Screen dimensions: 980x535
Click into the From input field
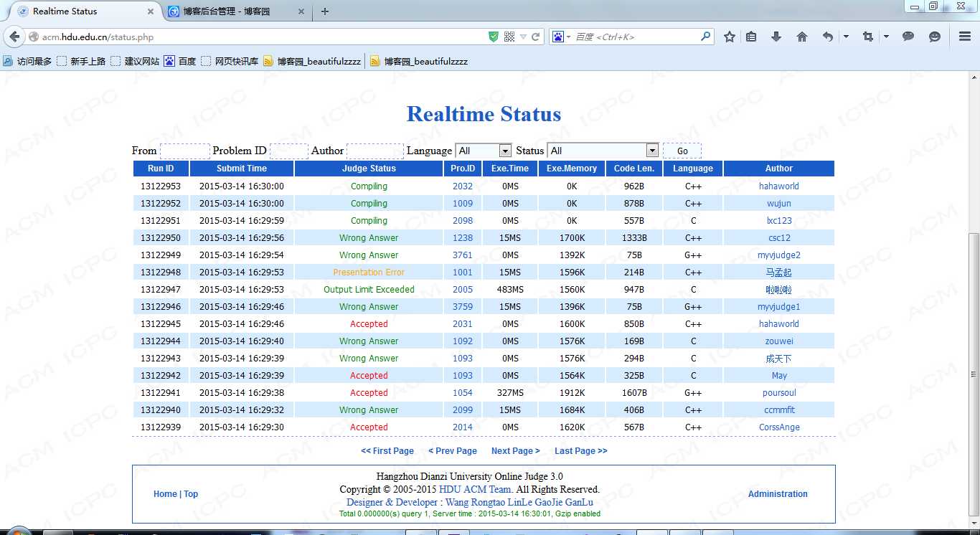coord(184,151)
